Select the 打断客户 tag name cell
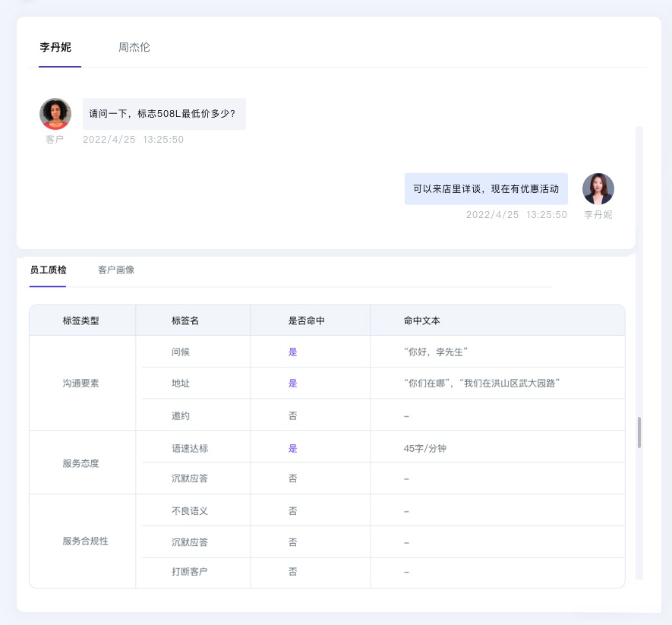672x625 pixels. pyautogui.click(x=190, y=571)
